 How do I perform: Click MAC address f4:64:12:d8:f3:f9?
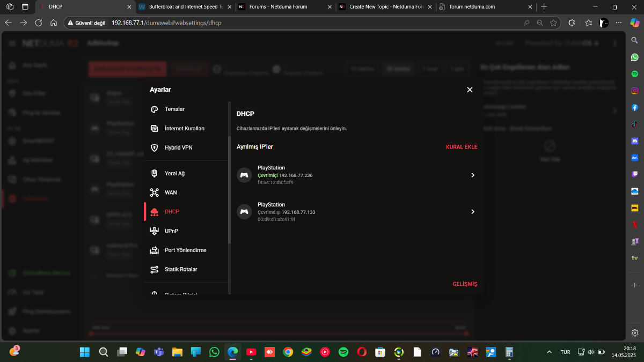[x=275, y=182]
